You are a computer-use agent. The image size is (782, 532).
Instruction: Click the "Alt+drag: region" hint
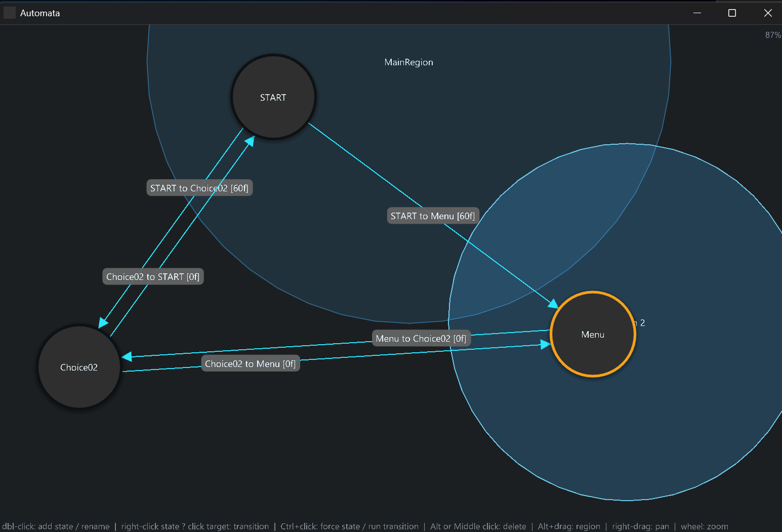click(x=569, y=526)
